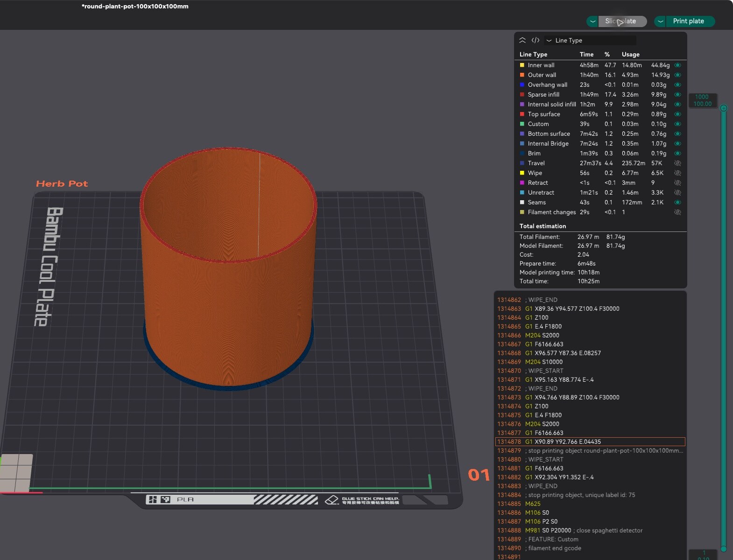
Task: Toggle Overhang wall visibility eye
Action: coord(677,85)
